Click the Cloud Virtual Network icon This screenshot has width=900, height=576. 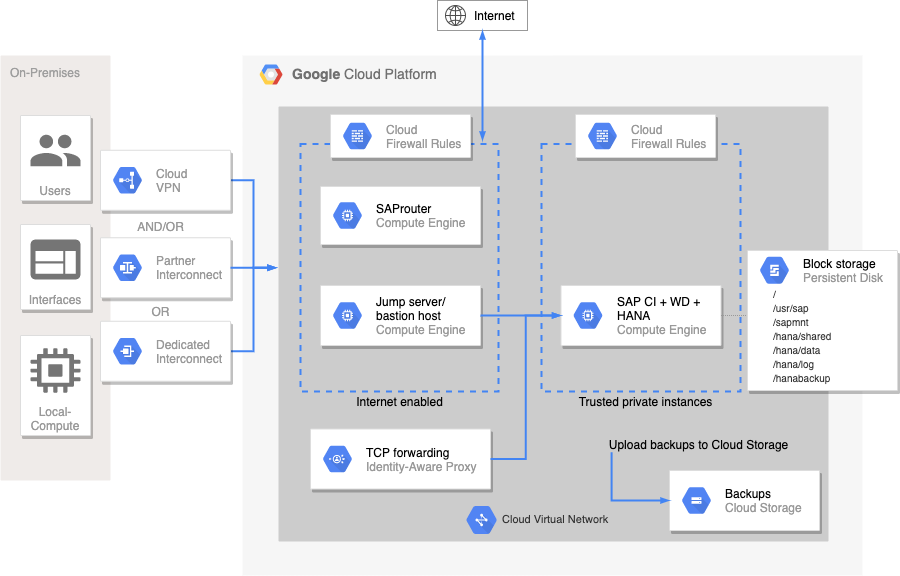[481, 520]
